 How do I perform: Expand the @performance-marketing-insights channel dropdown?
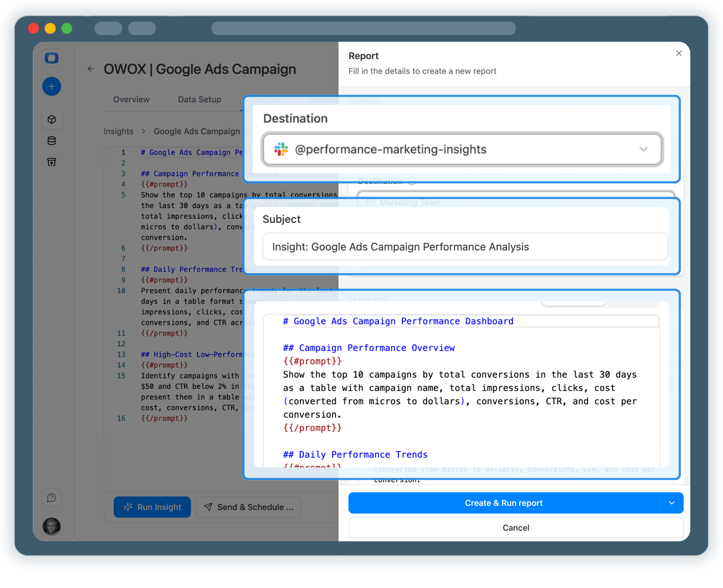coord(643,149)
